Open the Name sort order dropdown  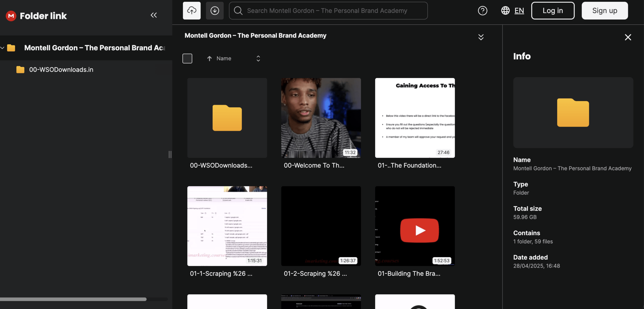pyautogui.click(x=258, y=58)
